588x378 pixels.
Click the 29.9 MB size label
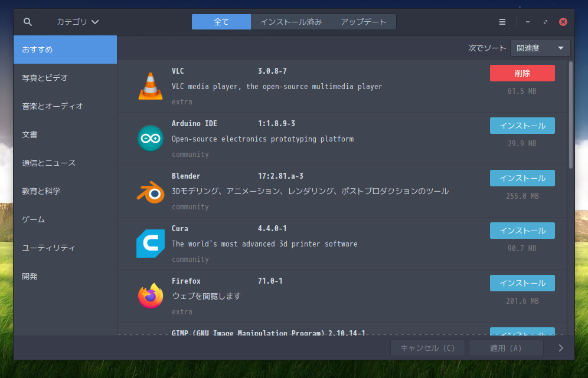click(x=522, y=143)
